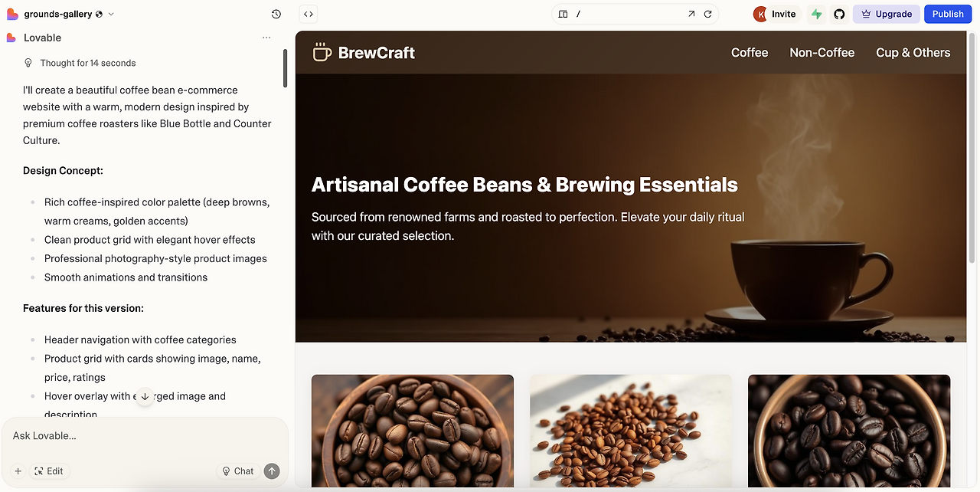Click the Lovable label in the chat header

[42, 38]
